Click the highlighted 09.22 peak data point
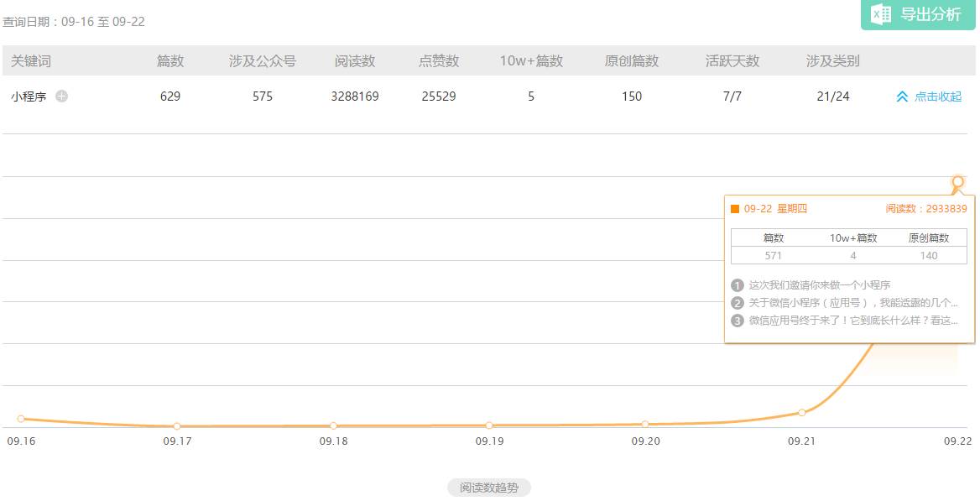Image resolution: width=980 pixels, height=501 pixels. (x=957, y=181)
